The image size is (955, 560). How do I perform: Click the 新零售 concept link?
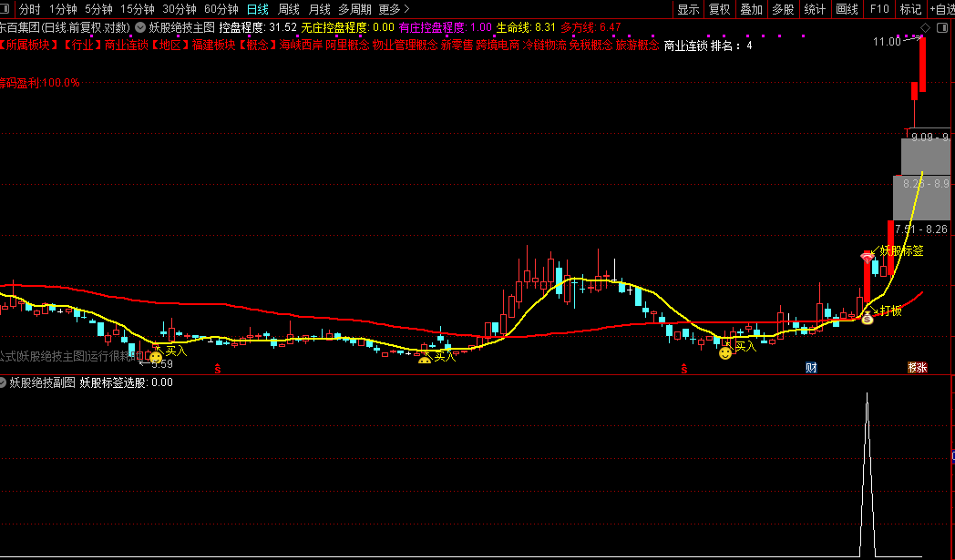pos(457,45)
